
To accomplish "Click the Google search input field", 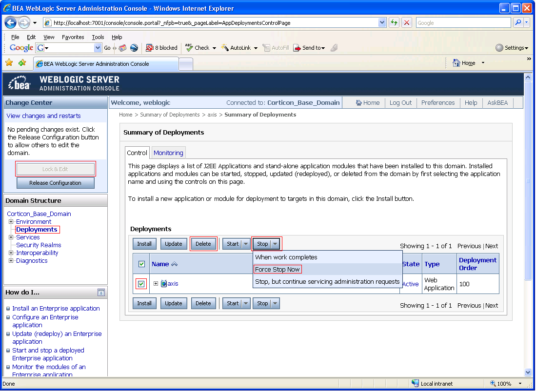I will coord(463,22).
